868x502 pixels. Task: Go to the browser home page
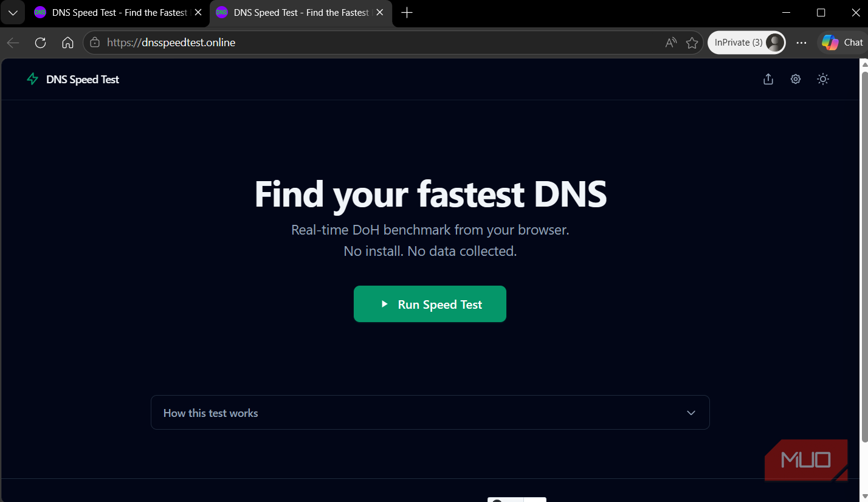click(68, 43)
